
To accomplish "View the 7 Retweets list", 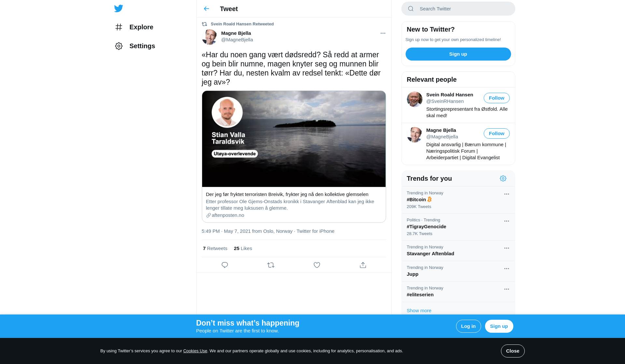I will (215, 248).
